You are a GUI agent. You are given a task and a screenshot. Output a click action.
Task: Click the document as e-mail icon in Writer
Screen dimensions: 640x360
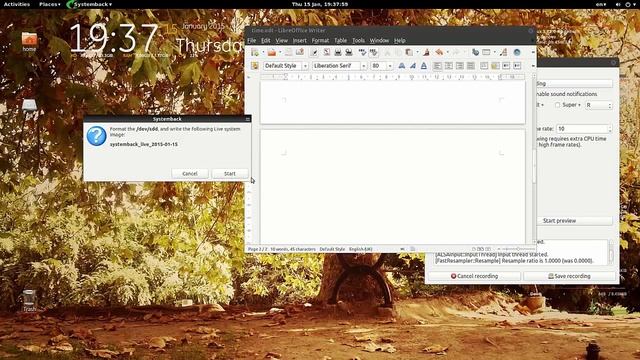tap(300, 52)
